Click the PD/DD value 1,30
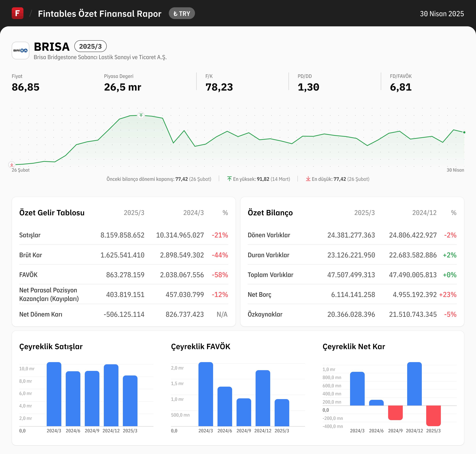 point(308,87)
